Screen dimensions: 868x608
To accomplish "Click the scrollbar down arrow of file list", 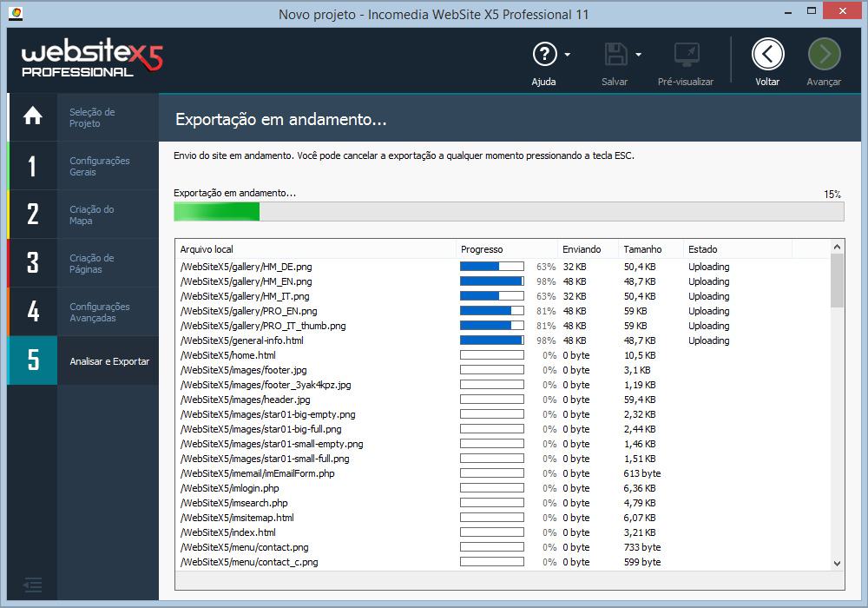I will click(x=837, y=563).
